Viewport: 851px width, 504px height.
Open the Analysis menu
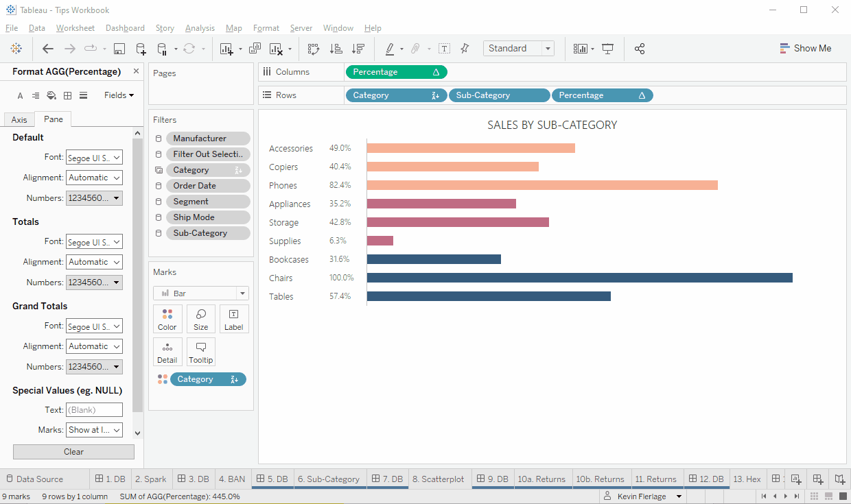200,28
